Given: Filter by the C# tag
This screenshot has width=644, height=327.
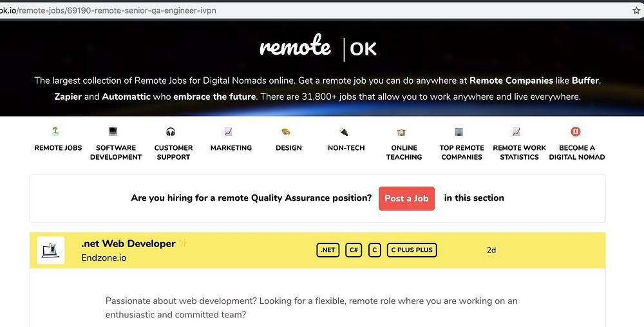Looking at the screenshot, I should pos(354,250).
